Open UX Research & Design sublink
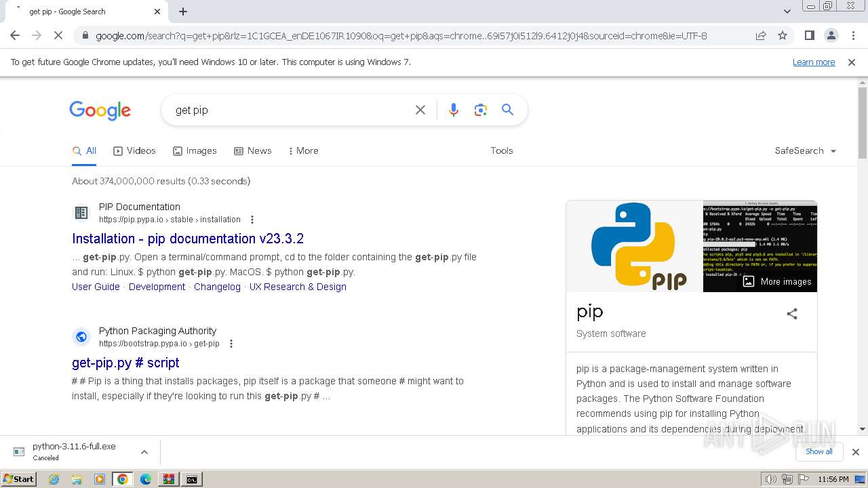This screenshot has height=488, width=868. click(x=298, y=287)
